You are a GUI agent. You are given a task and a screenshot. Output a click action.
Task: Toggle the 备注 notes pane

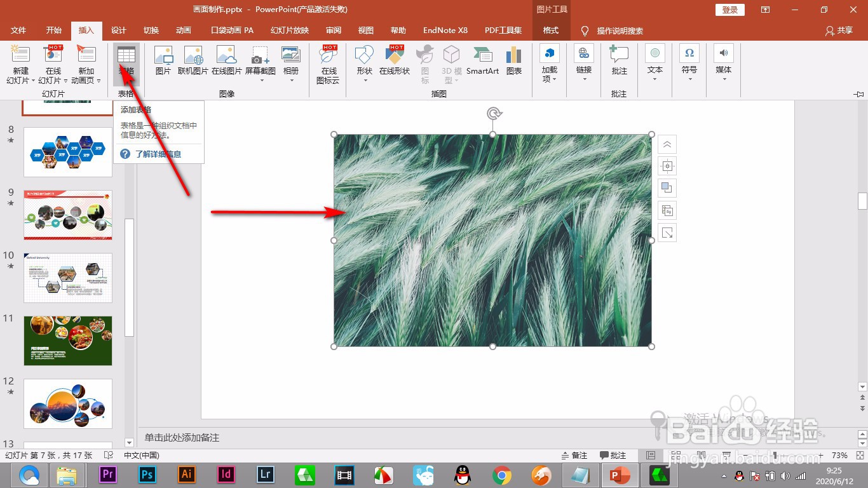[574, 456]
